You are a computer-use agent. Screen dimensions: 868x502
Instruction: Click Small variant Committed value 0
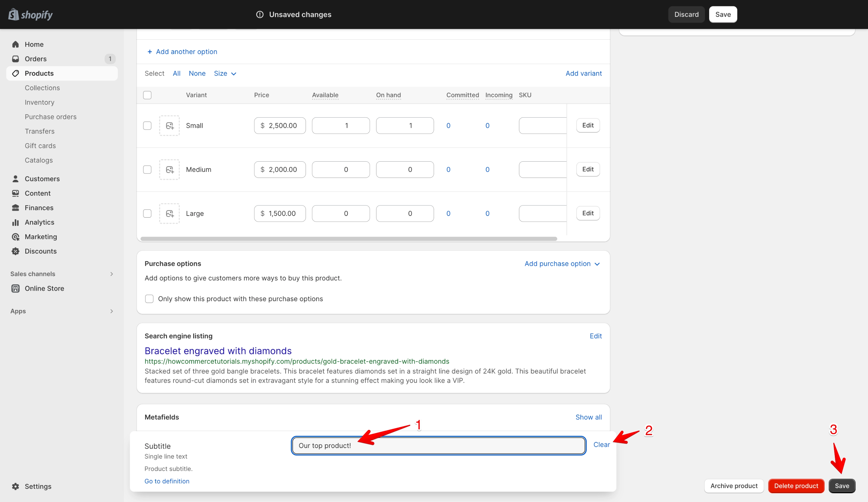click(448, 125)
